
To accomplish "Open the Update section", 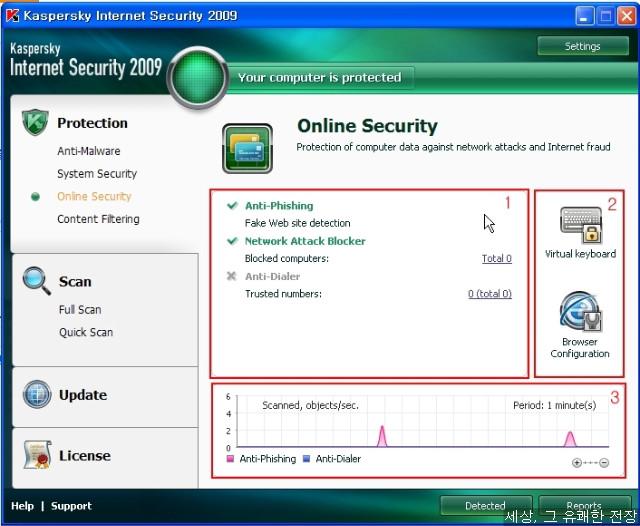I will (83, 395).
